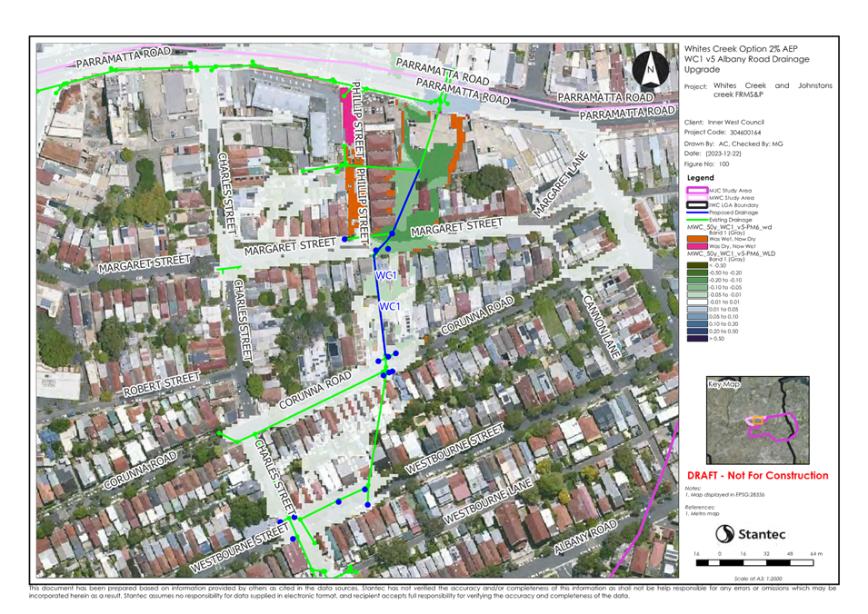The image size is (868, 614).
Task: Click the disclaimer text below the map
Action: [x=433, y=592]
